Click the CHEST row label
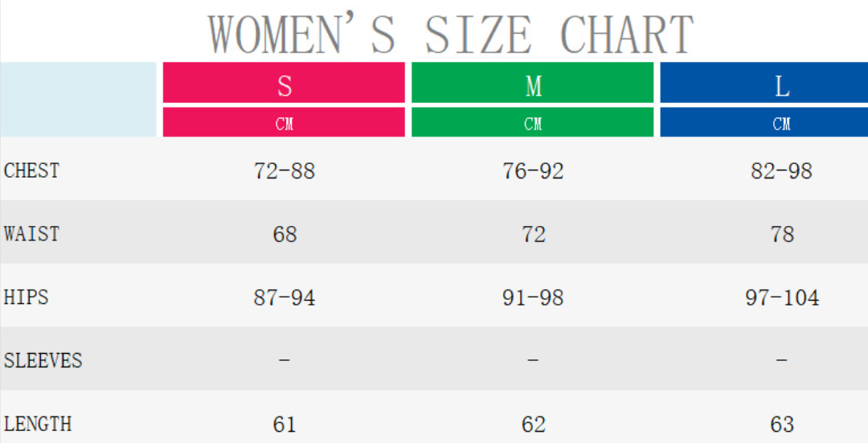The image size is (868, 443). pyautogui.click(x=32, y=170)
